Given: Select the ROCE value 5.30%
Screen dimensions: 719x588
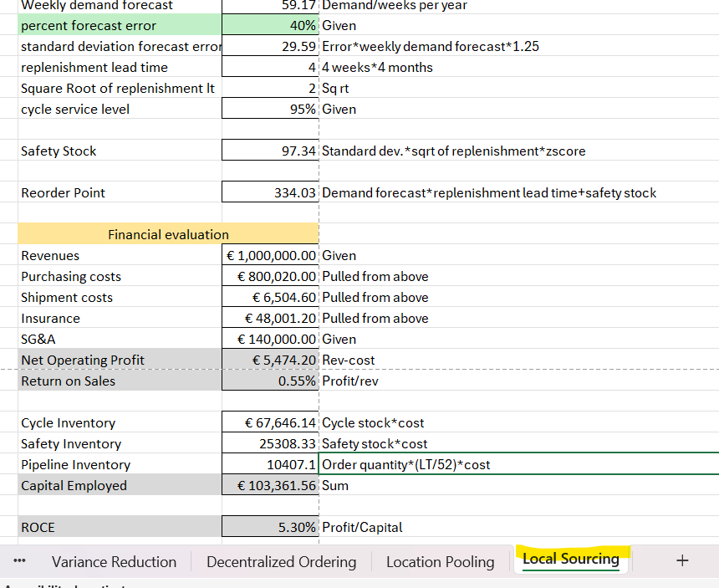Looking at the screenshot, I should pyautogui.click(x=270, y=527).
